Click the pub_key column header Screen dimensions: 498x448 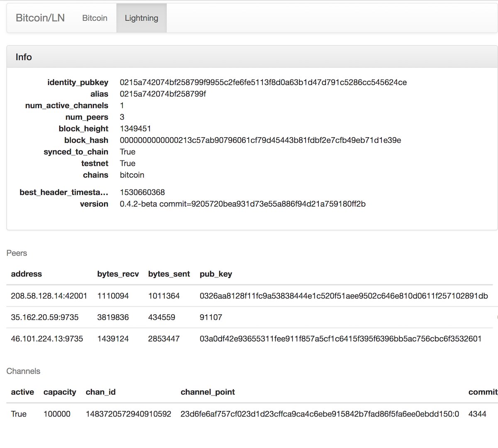(x=215, y=274)
